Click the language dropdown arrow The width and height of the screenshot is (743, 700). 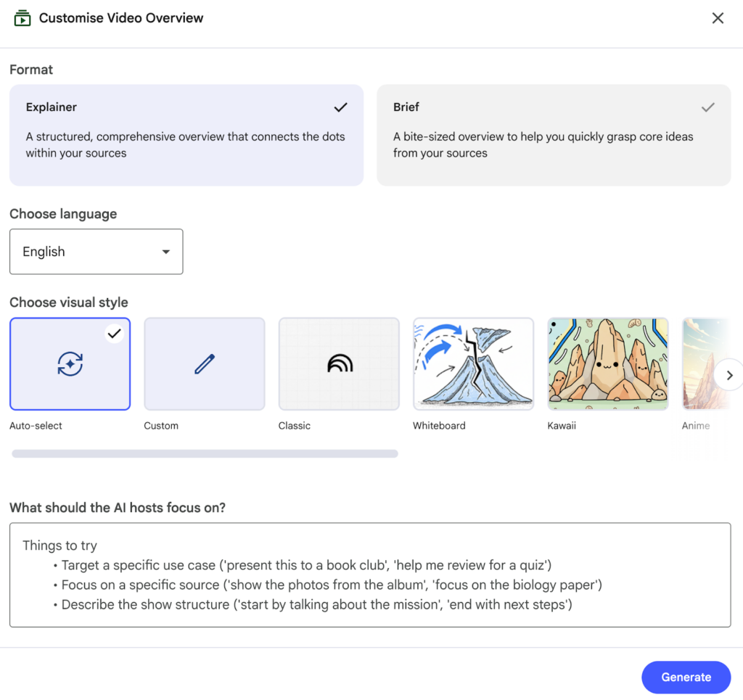point(166,252)
